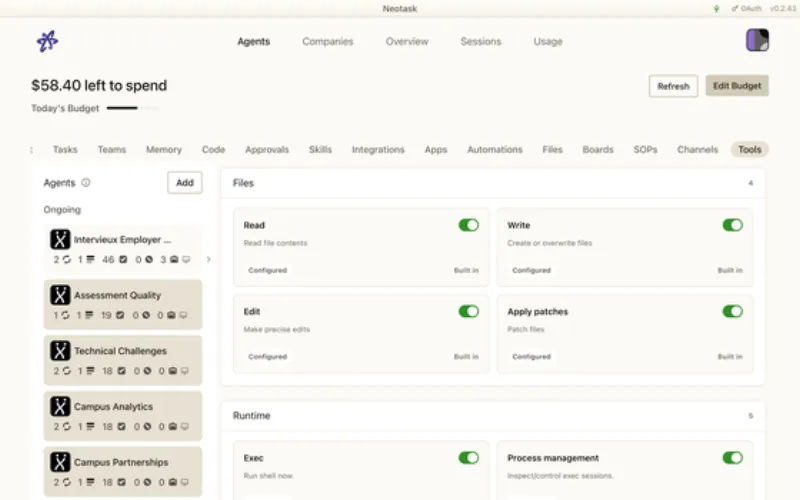Click monitor icon in Assessment Quality row
This screenshot has width=800, height=500.
(183, 315)
